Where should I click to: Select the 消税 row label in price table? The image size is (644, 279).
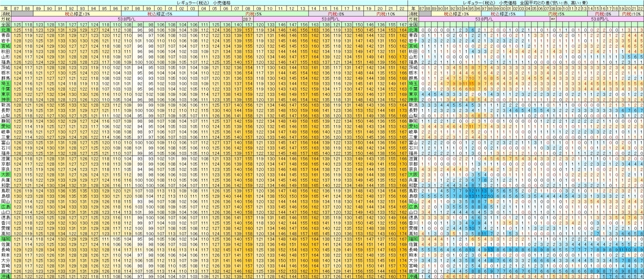6,13
